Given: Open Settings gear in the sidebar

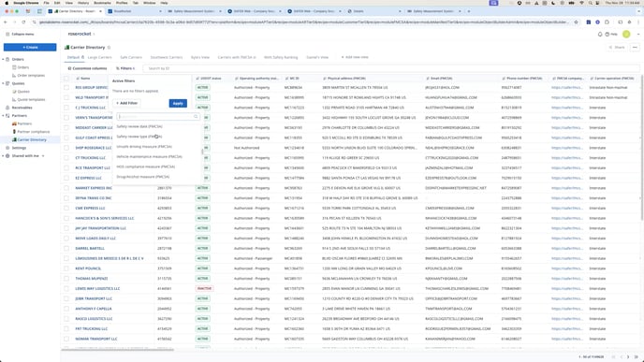Looking at the screenshot, I should [7, 148].
